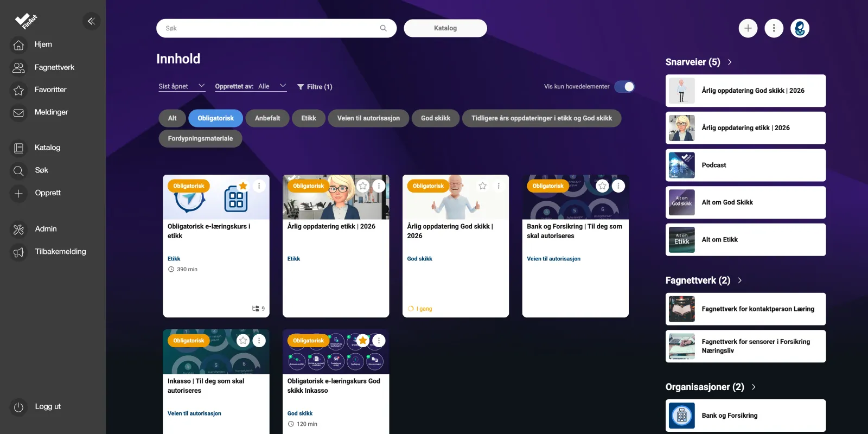
Task: Expand the Organisasjoner section arrow
Action: 754,387
